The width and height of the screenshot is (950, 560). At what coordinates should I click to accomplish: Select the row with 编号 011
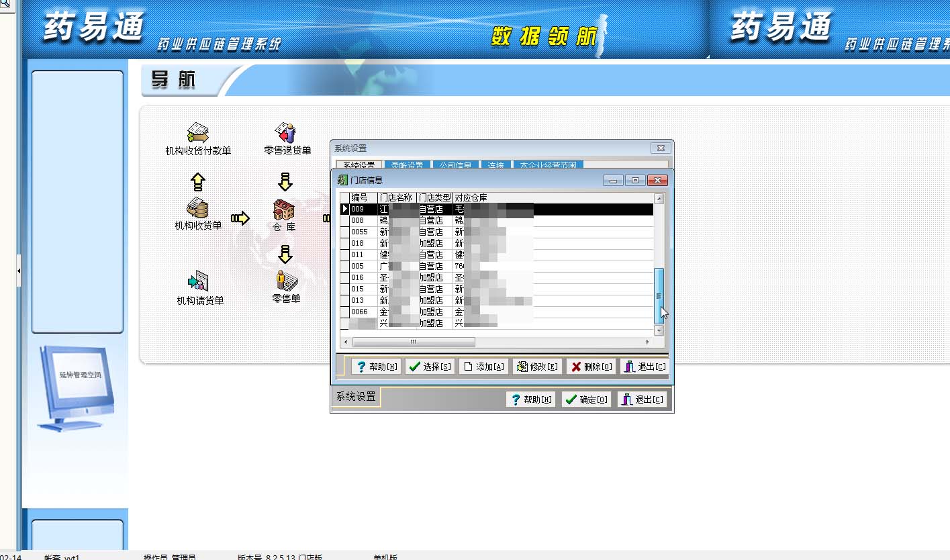pyautogui.click(x=496, y=255)
